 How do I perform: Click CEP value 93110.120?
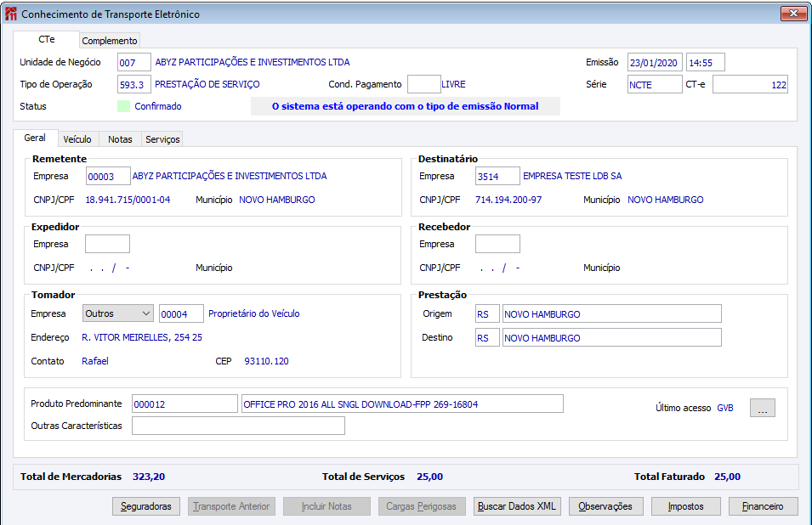coord(267,361)
